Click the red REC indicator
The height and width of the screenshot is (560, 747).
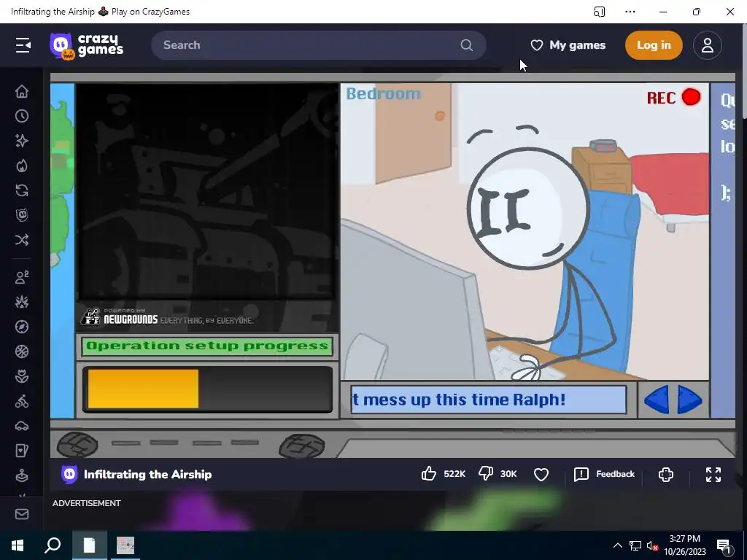click(673, 98)
